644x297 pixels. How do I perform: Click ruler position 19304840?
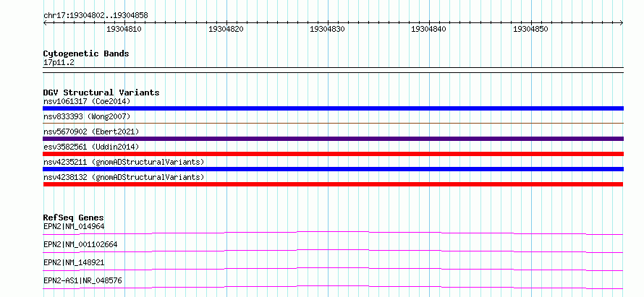point(429,29)
